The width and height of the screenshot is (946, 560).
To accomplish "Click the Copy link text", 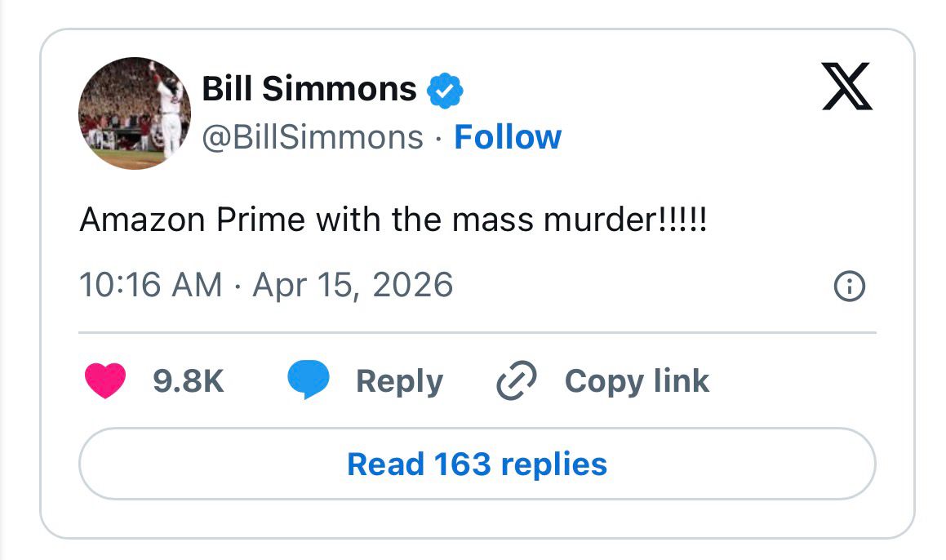I will 637,381.
